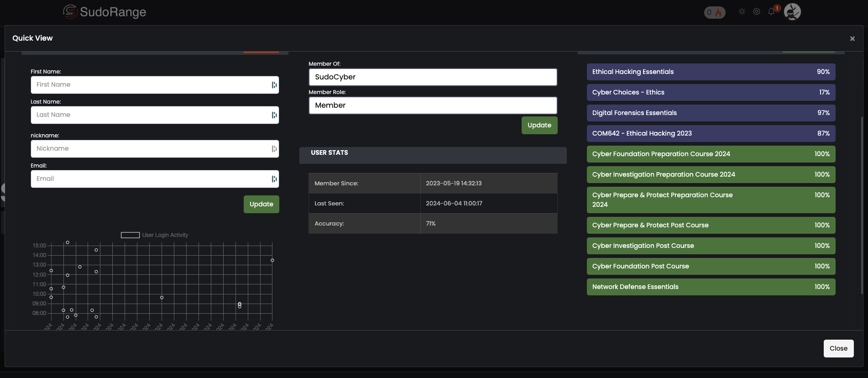This screenshot has width=868, height=378.
Task: Click the Update button under Member Role
Action: (539, 125)
